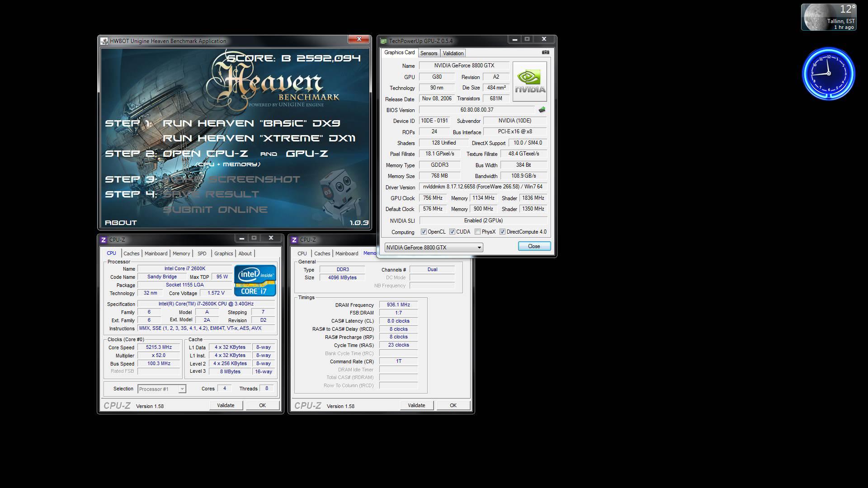Click Save Result in Heaven step 4
The width and height of the screenshot is (868, 488).
[x=211, y=194]
